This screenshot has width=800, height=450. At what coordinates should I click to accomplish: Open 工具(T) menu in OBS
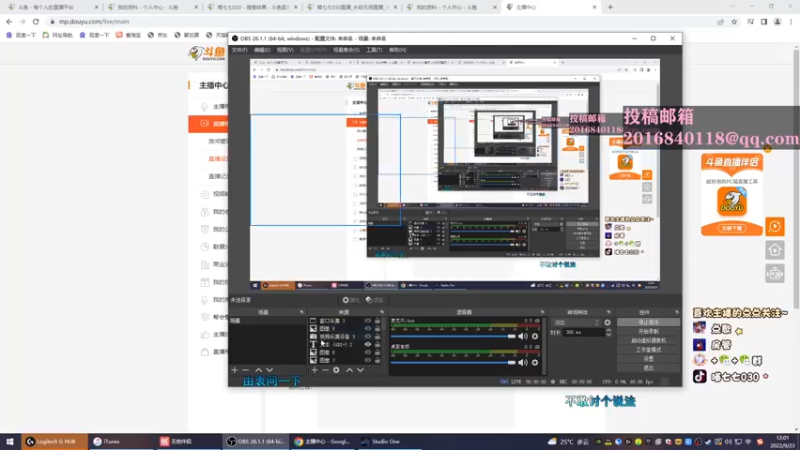[374, 50]
